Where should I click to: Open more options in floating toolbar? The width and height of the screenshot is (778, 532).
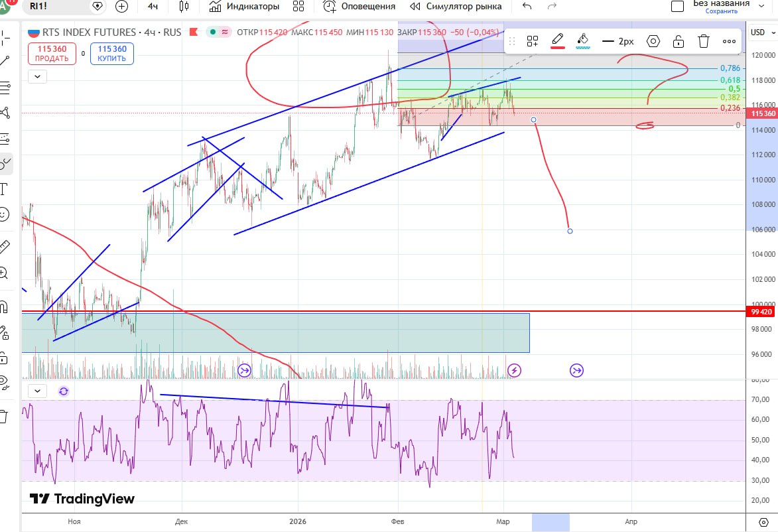click(x=729, y=41)
